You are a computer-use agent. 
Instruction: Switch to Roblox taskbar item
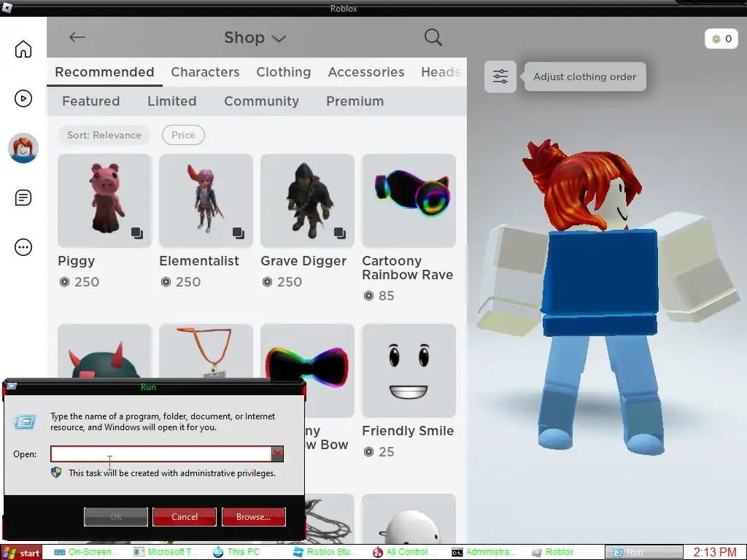[x=553, y=552]
